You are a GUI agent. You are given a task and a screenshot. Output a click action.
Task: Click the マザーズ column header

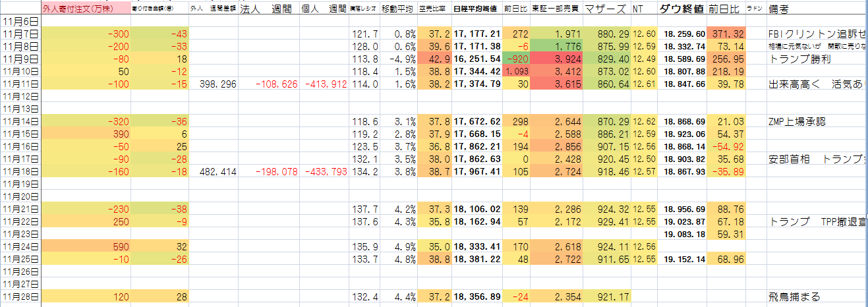606,9
